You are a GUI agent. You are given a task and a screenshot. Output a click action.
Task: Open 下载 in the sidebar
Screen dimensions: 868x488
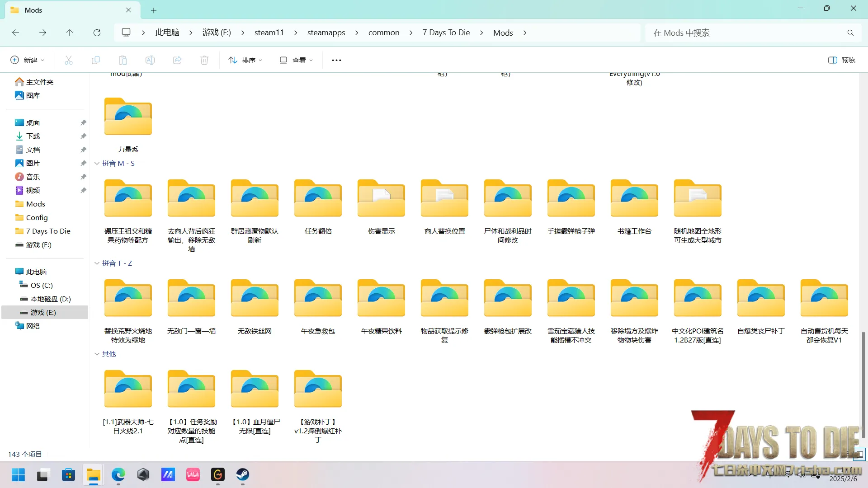28,136
